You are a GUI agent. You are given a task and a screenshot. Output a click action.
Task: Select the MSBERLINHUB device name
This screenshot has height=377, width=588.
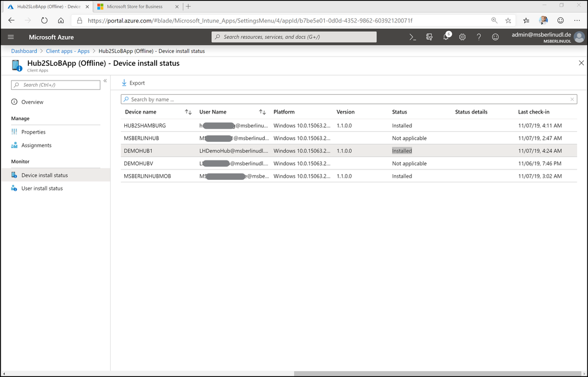pos(141,138)
